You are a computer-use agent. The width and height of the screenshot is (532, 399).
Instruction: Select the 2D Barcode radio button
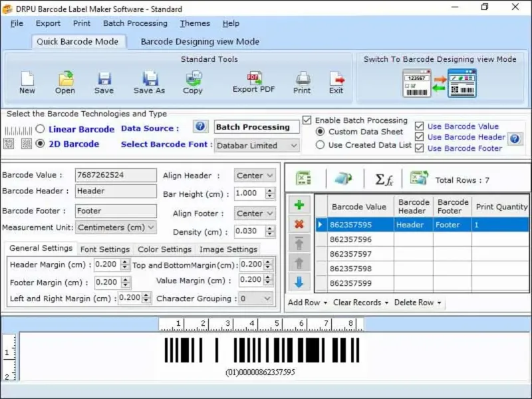40,144
